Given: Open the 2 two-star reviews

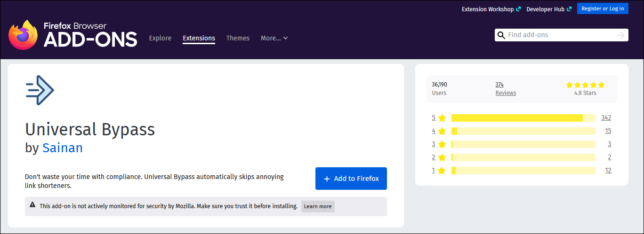Looking at the screenshot, I should pos(610,157).
